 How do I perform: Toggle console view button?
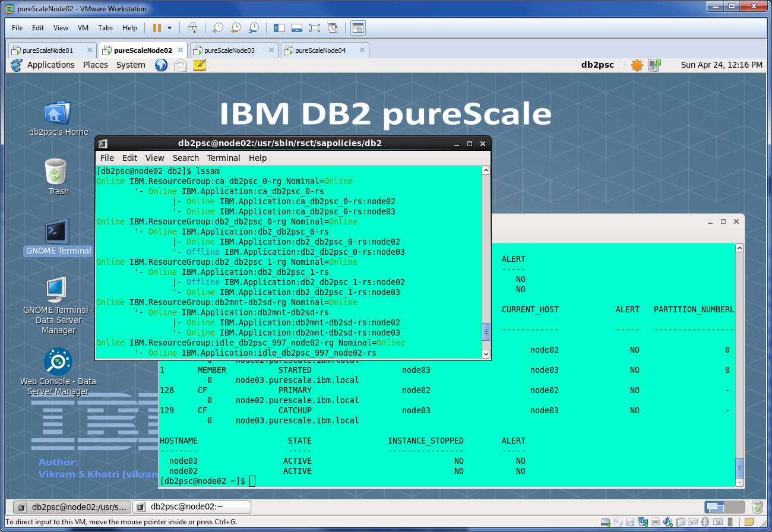(x=357, y=28)
